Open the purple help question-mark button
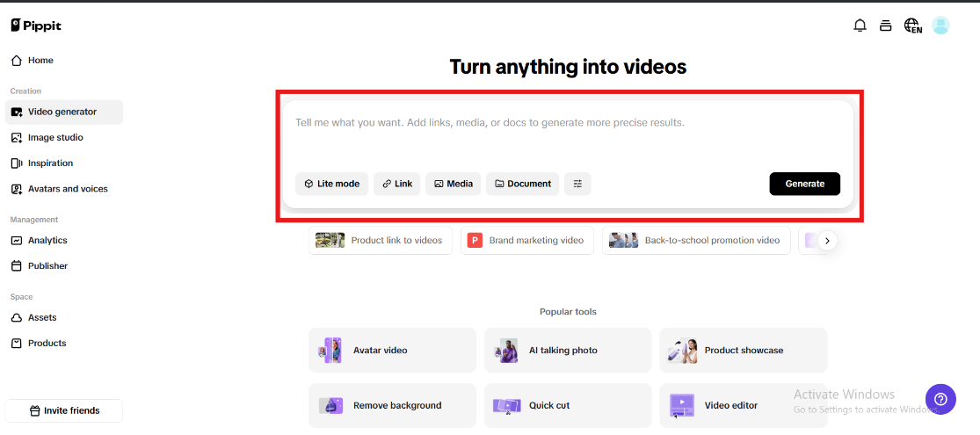The height and width of the screenshot is (435, 980). (940, 399)
